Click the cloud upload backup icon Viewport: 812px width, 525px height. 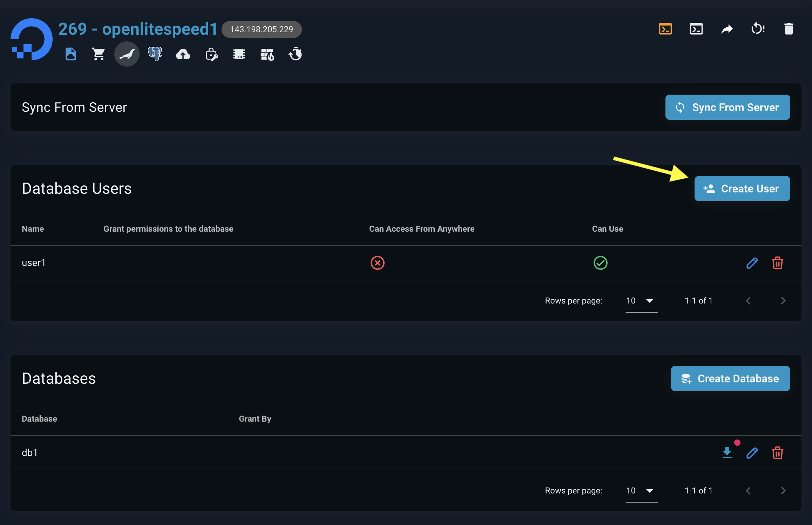coord(183,54)
